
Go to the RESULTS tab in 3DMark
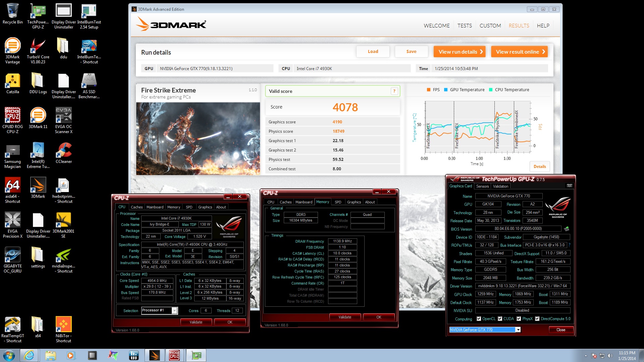pyautogui.click(x=519, y=25)
